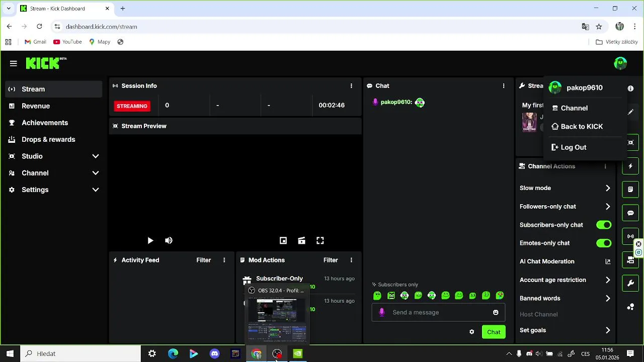Enable picture-in-picture in Stream Preview
644x362 pixels.
(x=283, y=241)
